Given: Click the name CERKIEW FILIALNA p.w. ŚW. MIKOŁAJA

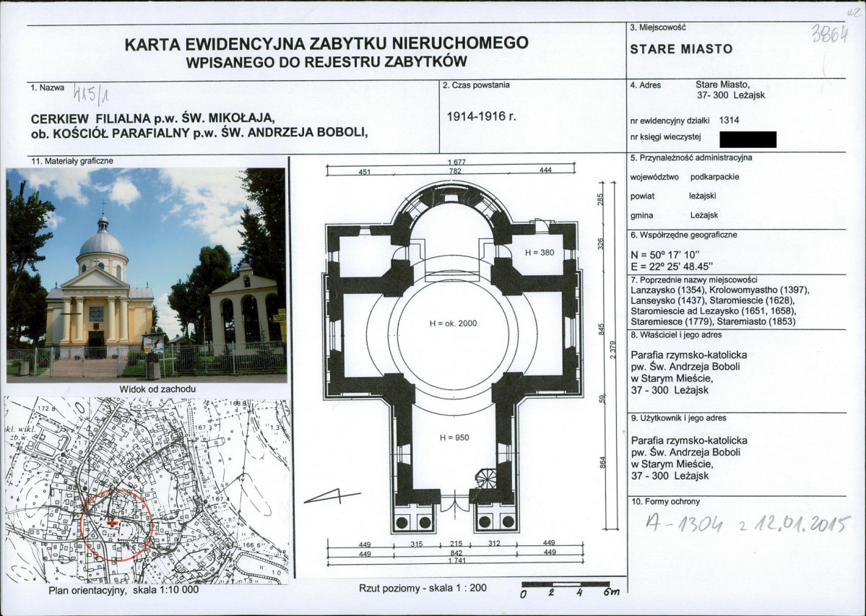Looking at the screenshot, I should 152,118.
